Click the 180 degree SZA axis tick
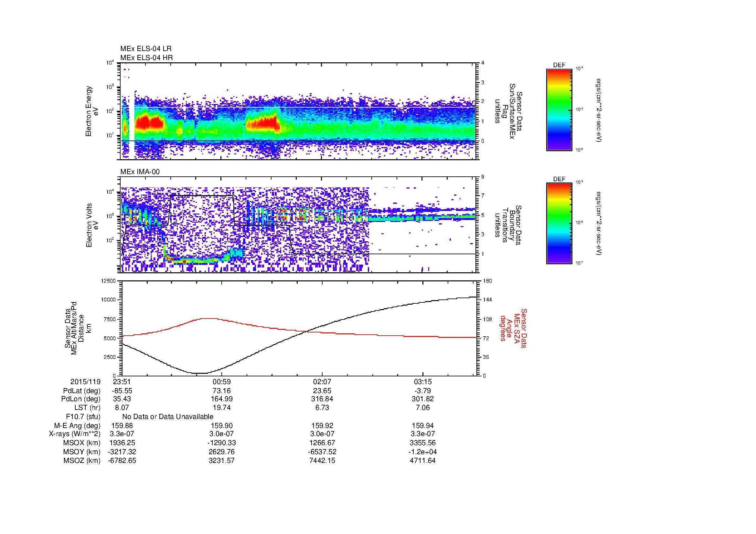Viewport: 756px width, 534px height. click(487, 281)
